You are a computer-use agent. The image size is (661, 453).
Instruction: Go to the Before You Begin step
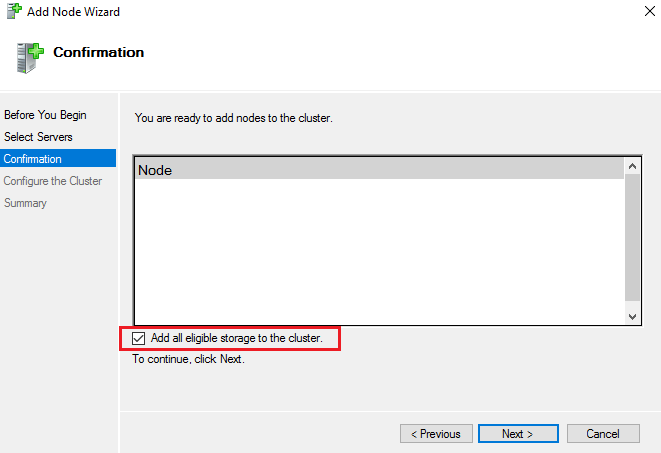45,115
